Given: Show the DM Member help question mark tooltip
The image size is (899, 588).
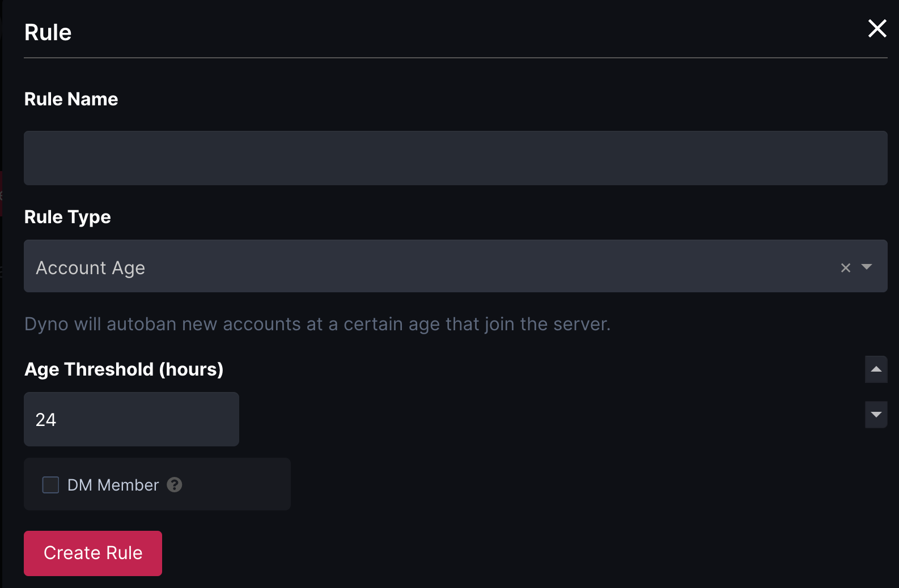Looking at the screenshot, I should pos(175,485).
